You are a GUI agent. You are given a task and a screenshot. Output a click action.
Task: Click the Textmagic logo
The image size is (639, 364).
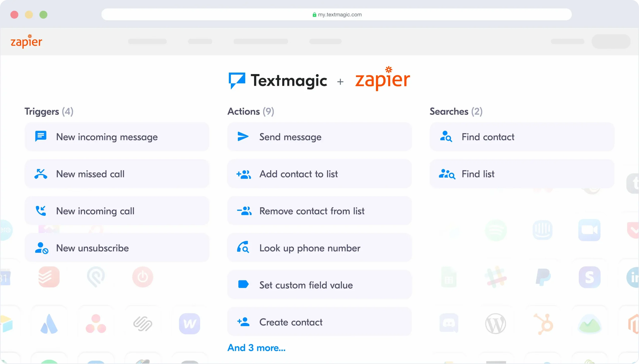pos(278,81)
